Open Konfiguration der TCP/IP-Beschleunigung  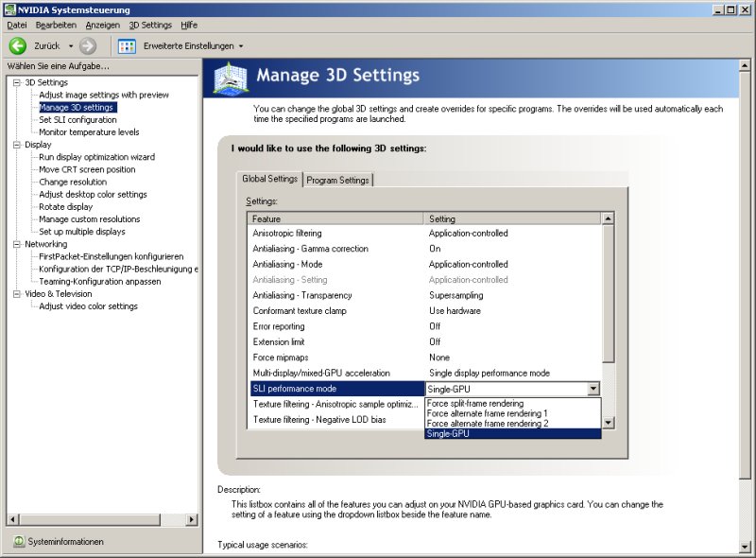click(x=118, y=270)
